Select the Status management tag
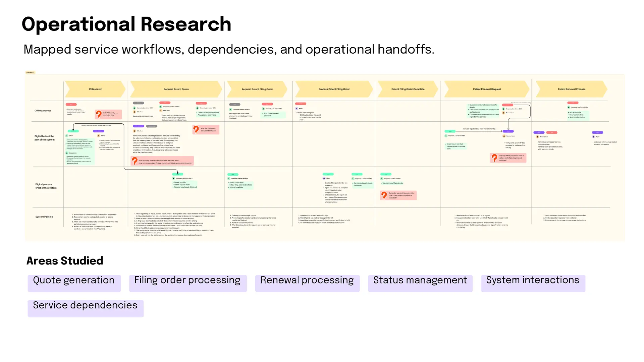The image size is (644, 362). coord(420,283)
